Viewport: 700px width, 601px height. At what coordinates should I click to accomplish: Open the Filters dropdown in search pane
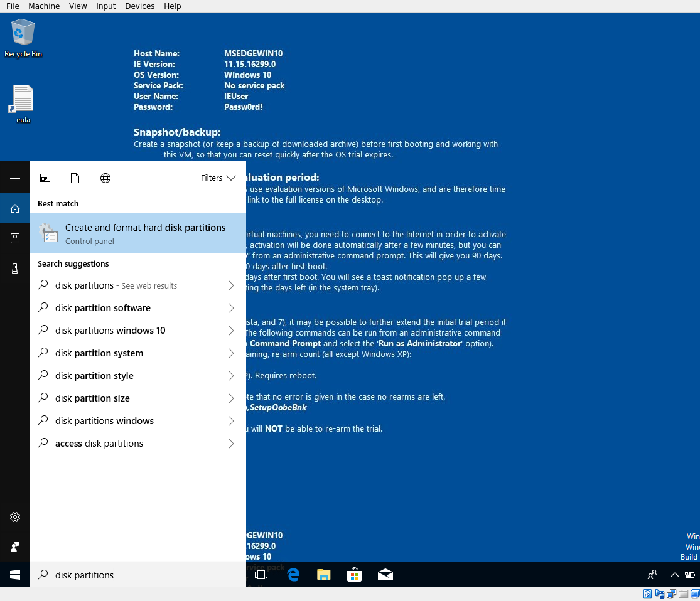point(218,178)
